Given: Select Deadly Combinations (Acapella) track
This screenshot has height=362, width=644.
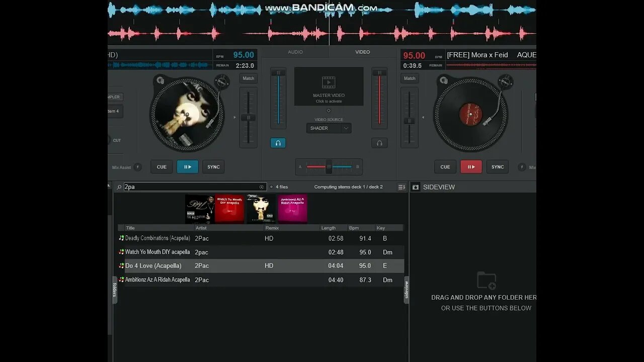Looking at the screenshot, I should click(x=261, y=238).
